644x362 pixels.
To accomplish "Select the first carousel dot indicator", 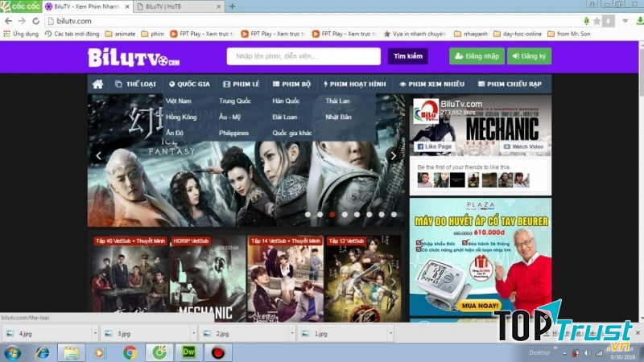I will tap(308, 214).
